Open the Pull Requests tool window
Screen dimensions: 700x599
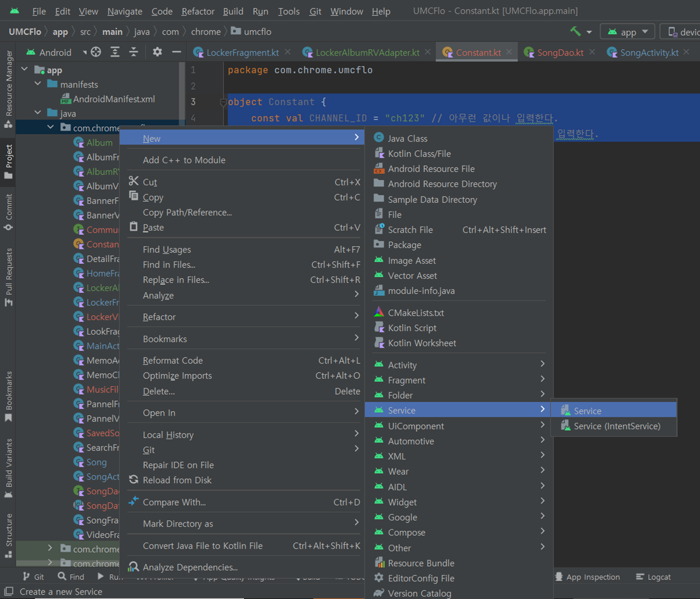(x=8, y=277)
